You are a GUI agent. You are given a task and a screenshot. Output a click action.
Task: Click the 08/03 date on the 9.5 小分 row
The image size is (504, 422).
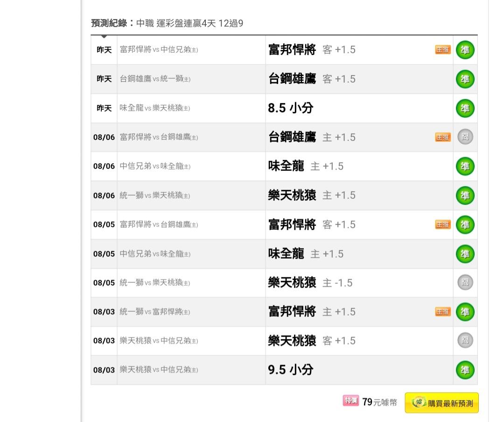click(x=104, y=370)
